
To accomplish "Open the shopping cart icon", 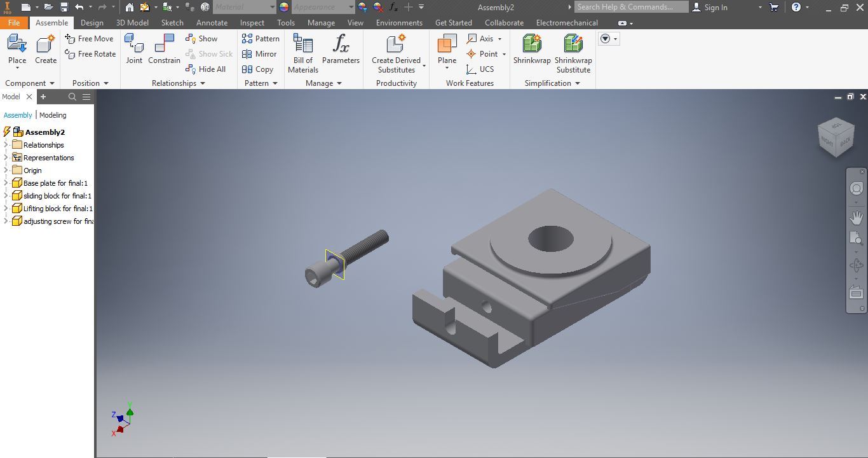I will [774, 7].
